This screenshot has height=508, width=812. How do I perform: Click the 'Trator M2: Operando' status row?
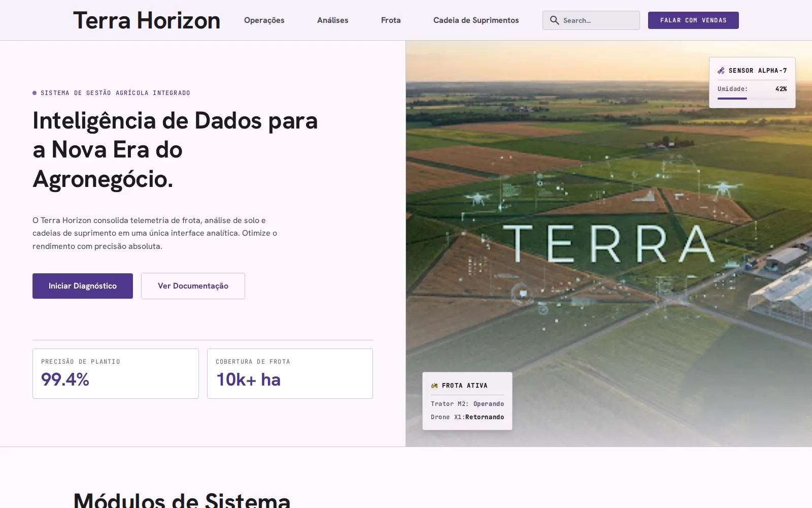coord(467,404)
